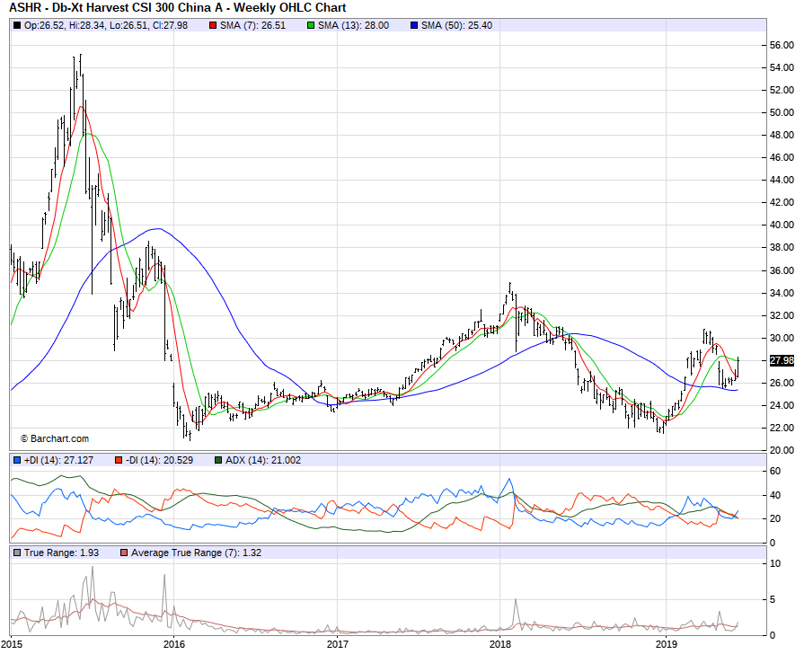This screenshot has height=672, width=804.
Task: Click the 'Op:26.52, Hi:28.34, Lo:26.51, Cl:27.98' text
Action: tap(106, 25)
